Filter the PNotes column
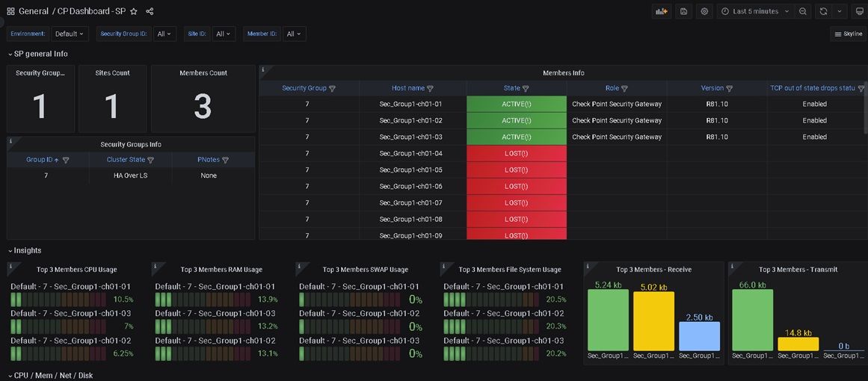 coord(225,160)
